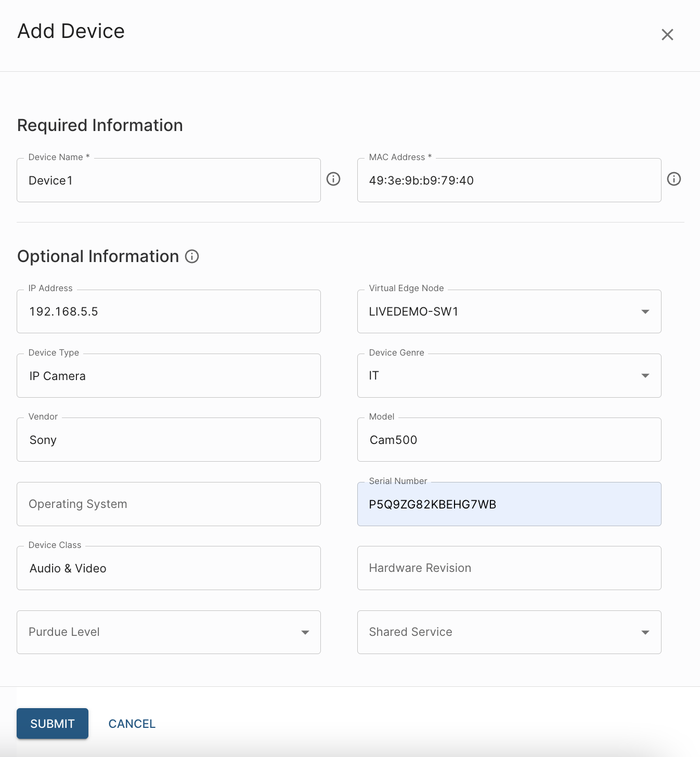Close the Add Device dialog
The image size is (700, 757).
[x=667, y=35]
